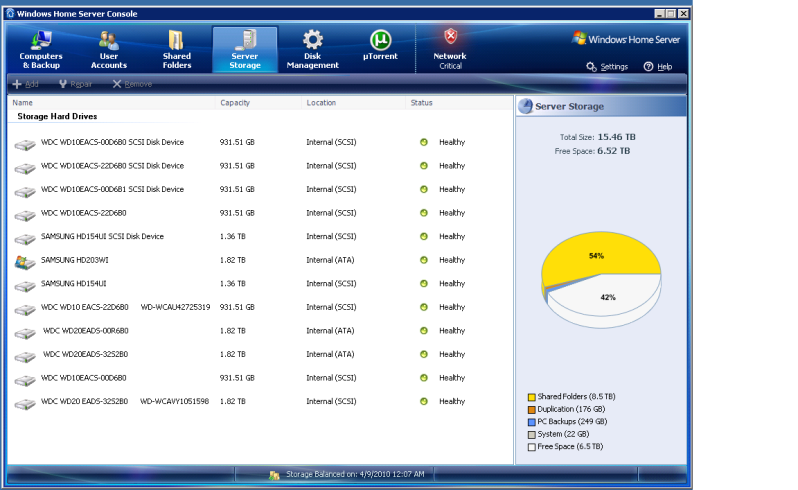Screen dimensions: 798x490
Task: Click the Free Space 6.52 TB value
Action: pos(614,151)
